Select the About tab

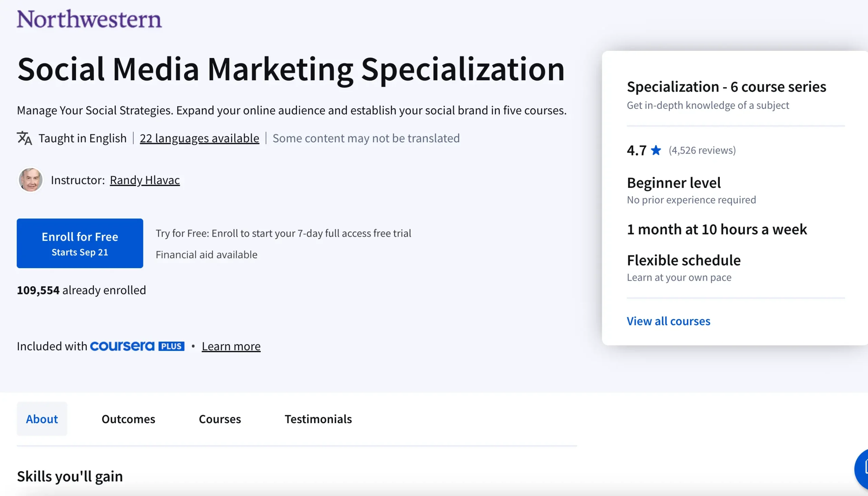pyautogui.click(x=42, y=419)
